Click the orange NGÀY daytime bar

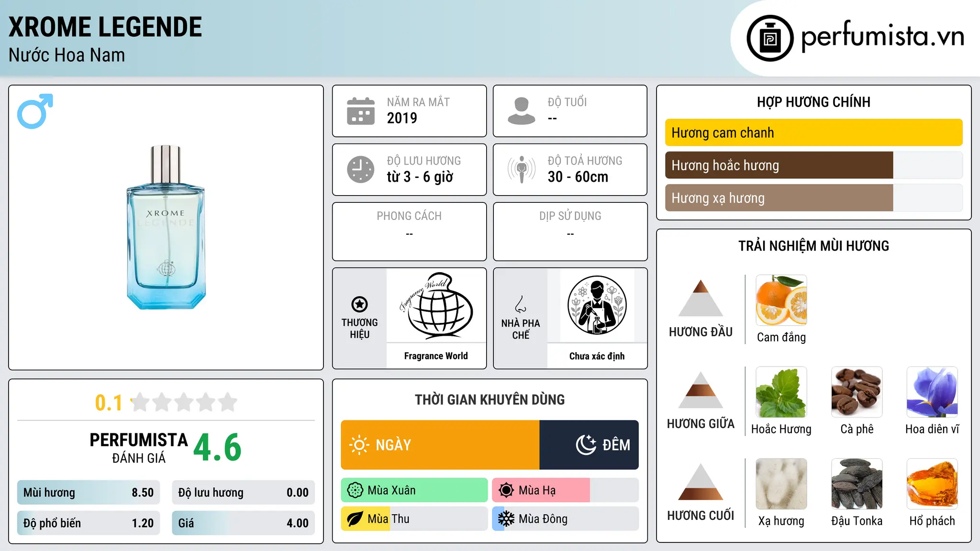[x=440, y=445]
